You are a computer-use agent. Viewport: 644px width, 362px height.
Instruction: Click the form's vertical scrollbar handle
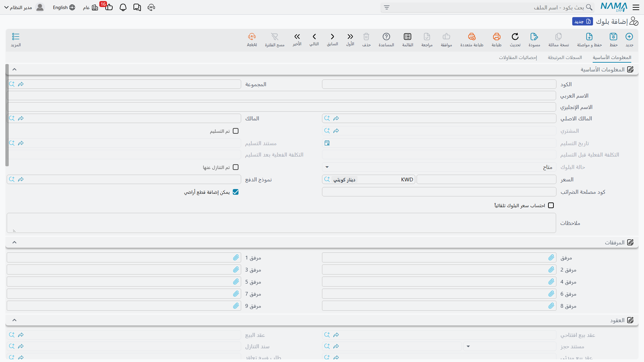pyautogui.click(x=7, y=115)
